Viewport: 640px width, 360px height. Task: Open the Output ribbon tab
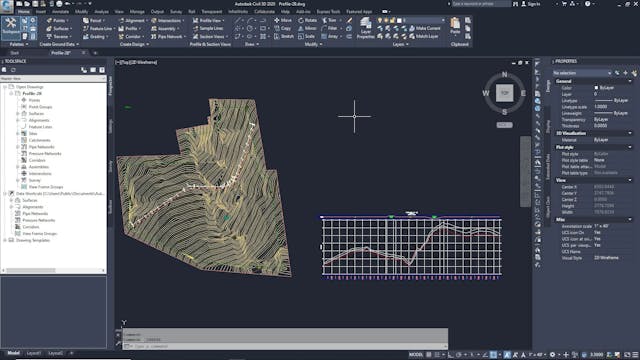click(x=157, y=12)
